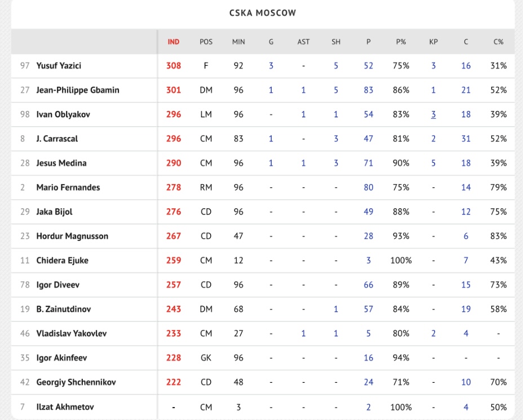This screenshot has width=523, height=420.
Task: Click Zainutdinov's shots value 1
Action: (x=336, y=309)
